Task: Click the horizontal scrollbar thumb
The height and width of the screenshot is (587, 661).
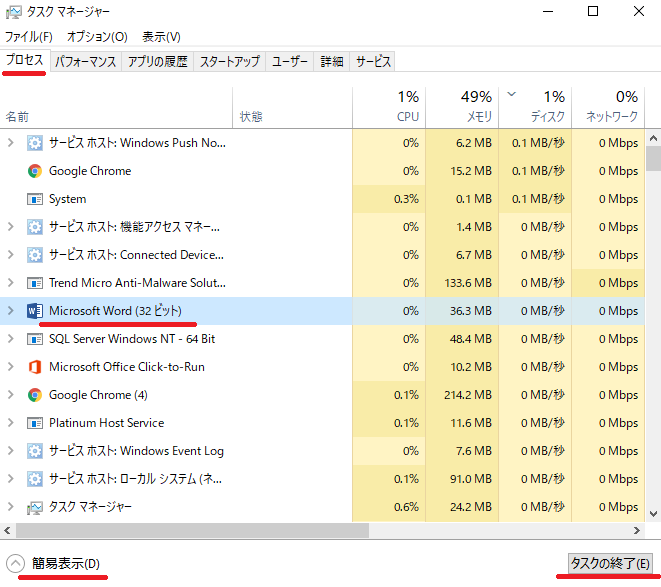Action: pyautogui.click(x=192, y=530)
